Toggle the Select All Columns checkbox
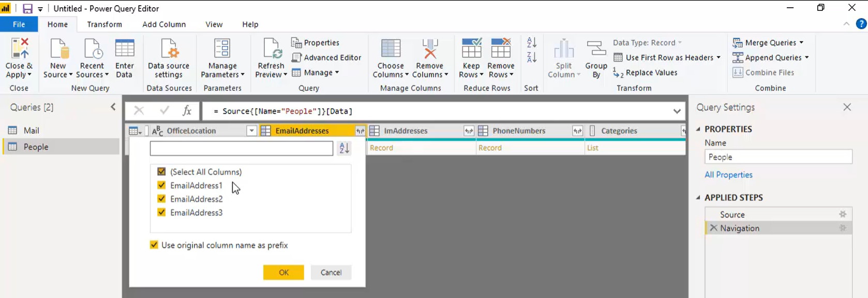 (x=161, y=171)
